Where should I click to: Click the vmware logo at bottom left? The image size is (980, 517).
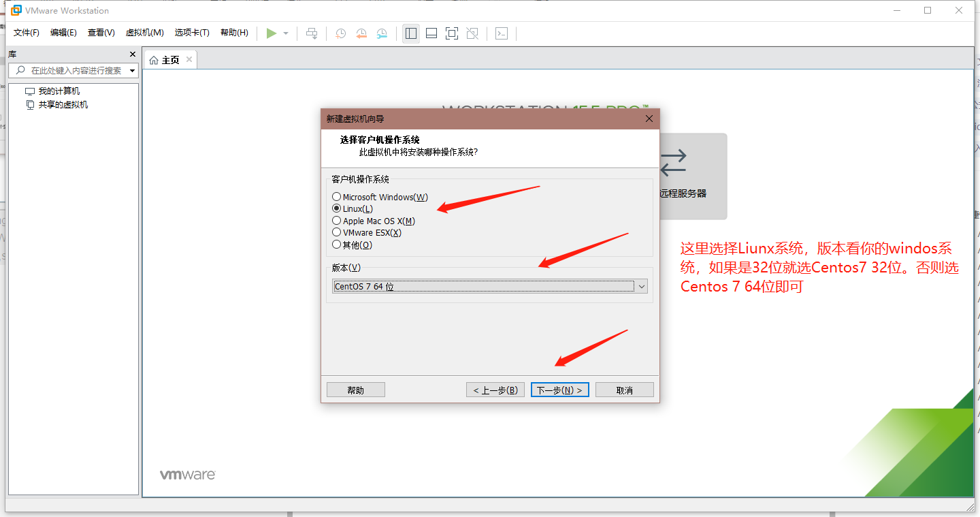pos(188,475)
